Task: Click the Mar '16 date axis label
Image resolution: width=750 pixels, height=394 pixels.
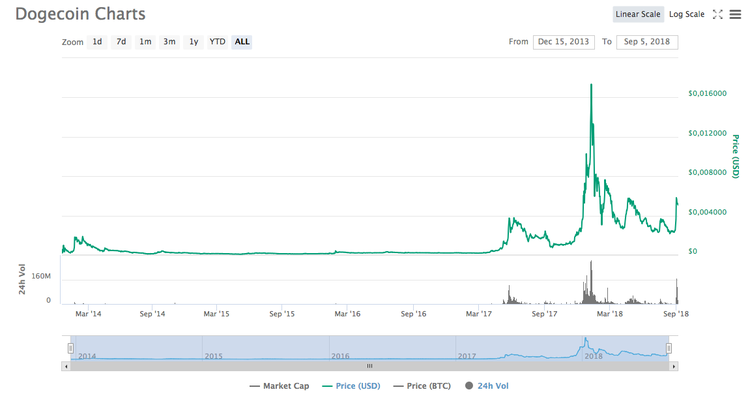Action: (347, 314)
